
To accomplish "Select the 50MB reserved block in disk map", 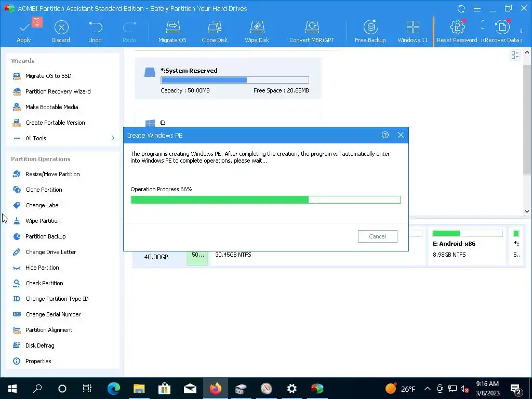I will [197, 258].
